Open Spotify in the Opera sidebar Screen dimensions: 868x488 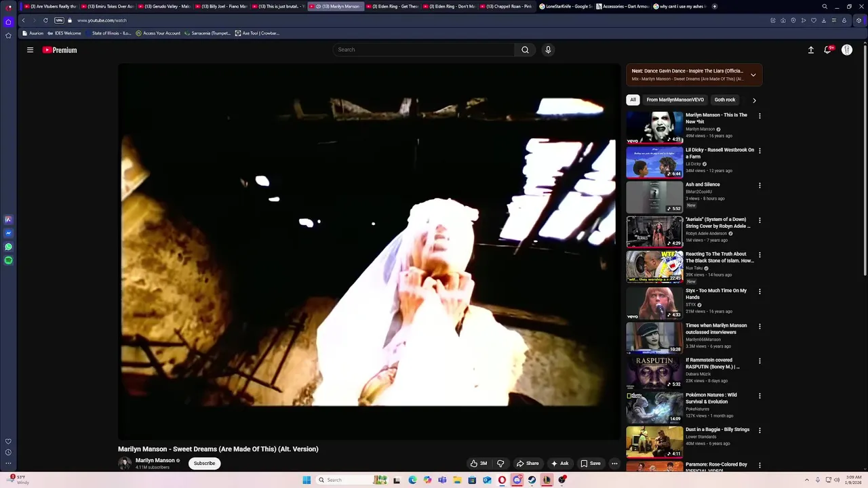[8, 260]
